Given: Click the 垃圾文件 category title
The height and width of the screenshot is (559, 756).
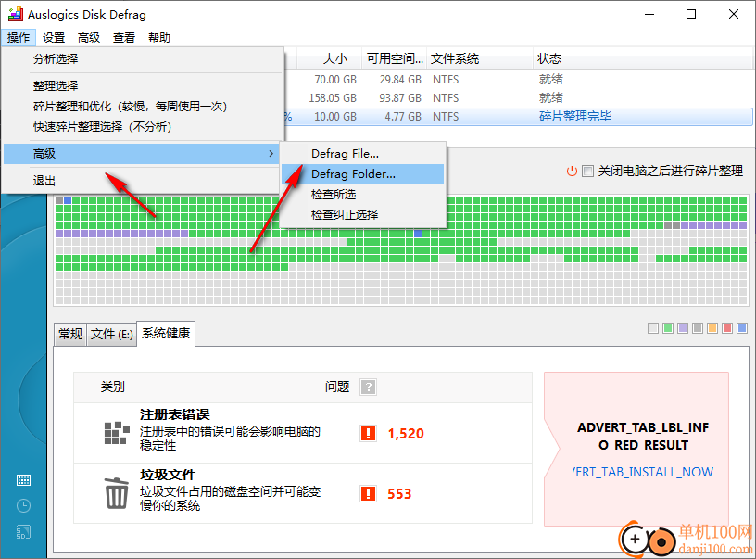Looking at the screenshot, I should click(168, 475).
